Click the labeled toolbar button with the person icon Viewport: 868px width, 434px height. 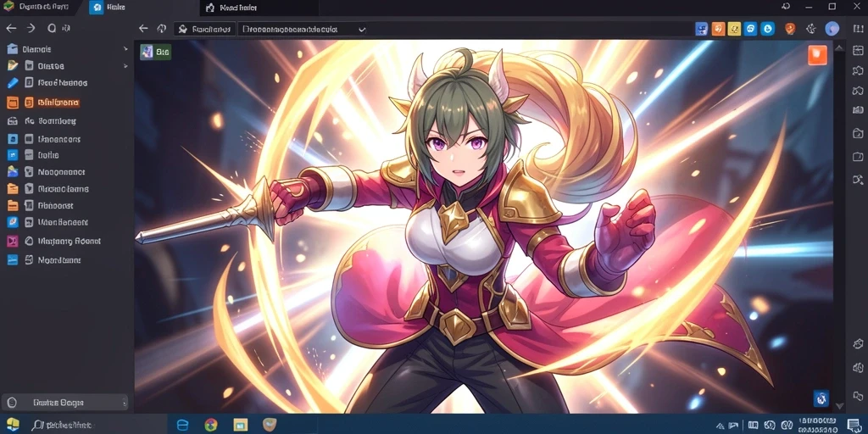pyautogui.click(x=205, y=30)
